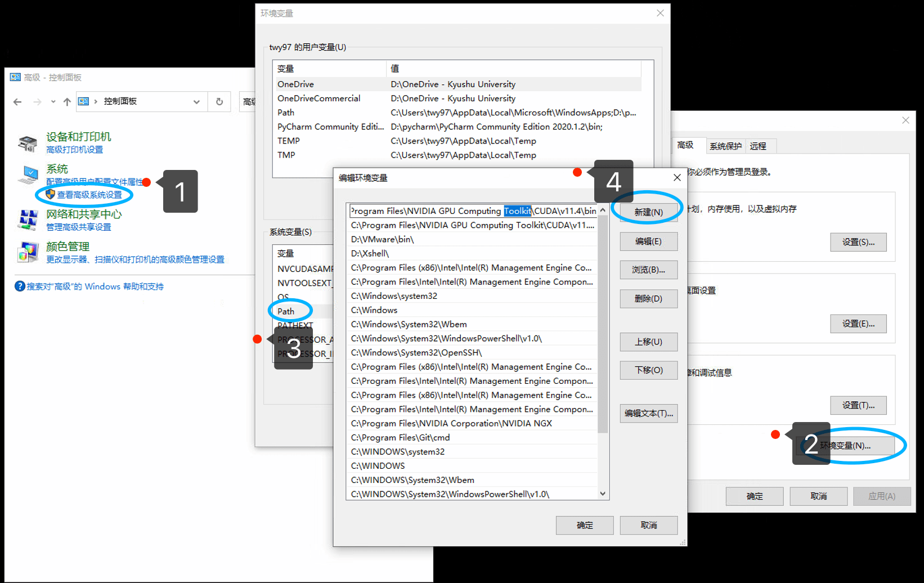This screenshot has width=924, height=583.
Task: Open 管理高级共享设置 link
Action: click(x=79, y=227)
